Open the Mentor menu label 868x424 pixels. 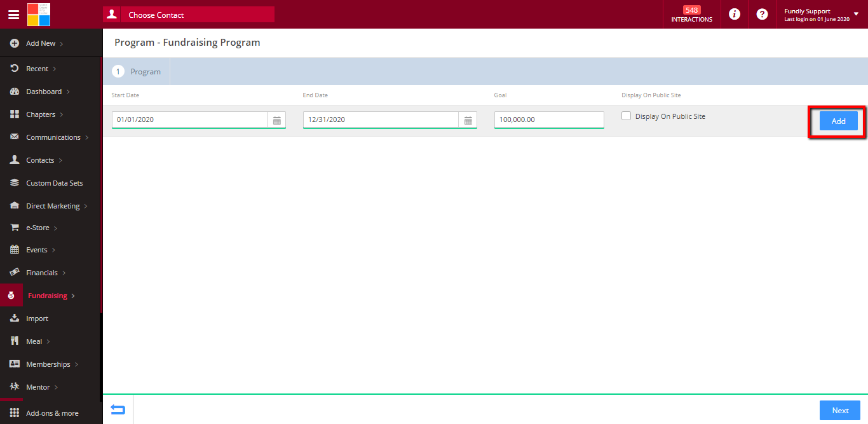pos(38,387)
